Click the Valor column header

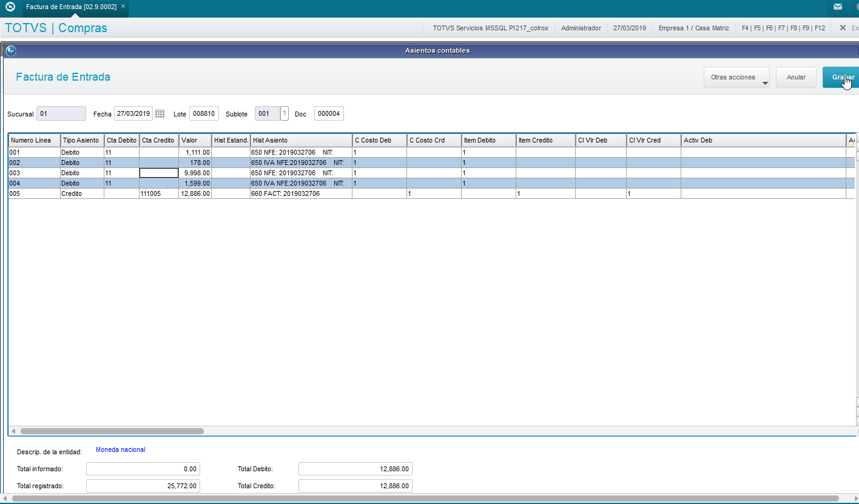[x=195, y=140]
